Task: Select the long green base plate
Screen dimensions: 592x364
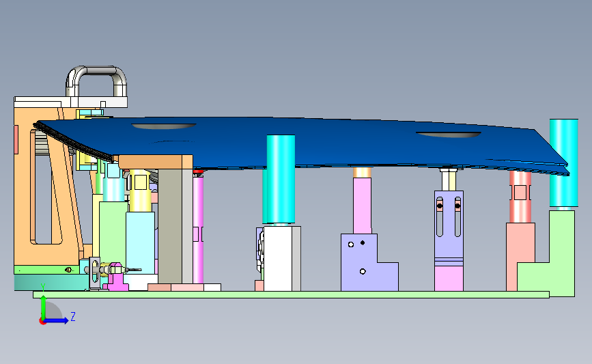Action: coord(291,294)
